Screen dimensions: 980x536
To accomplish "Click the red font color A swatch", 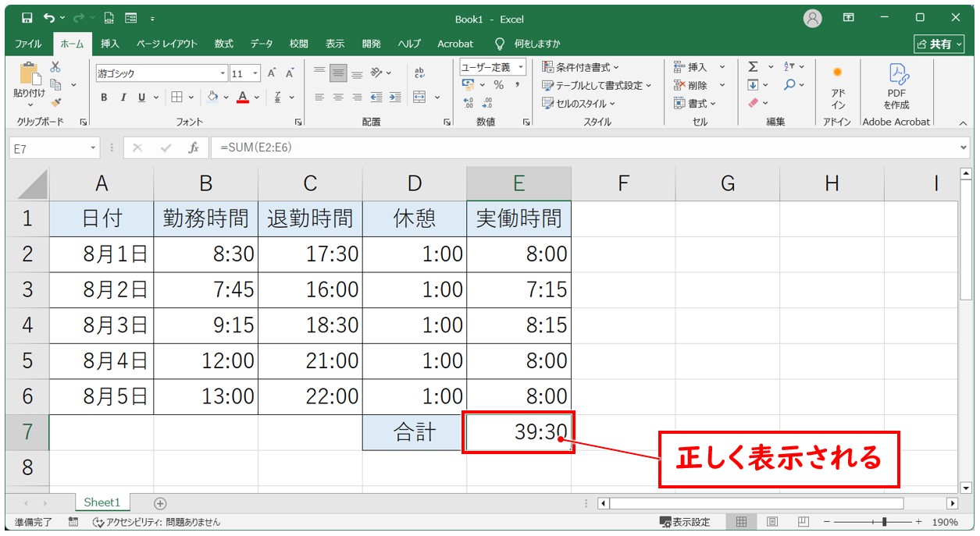I will 243,98.
